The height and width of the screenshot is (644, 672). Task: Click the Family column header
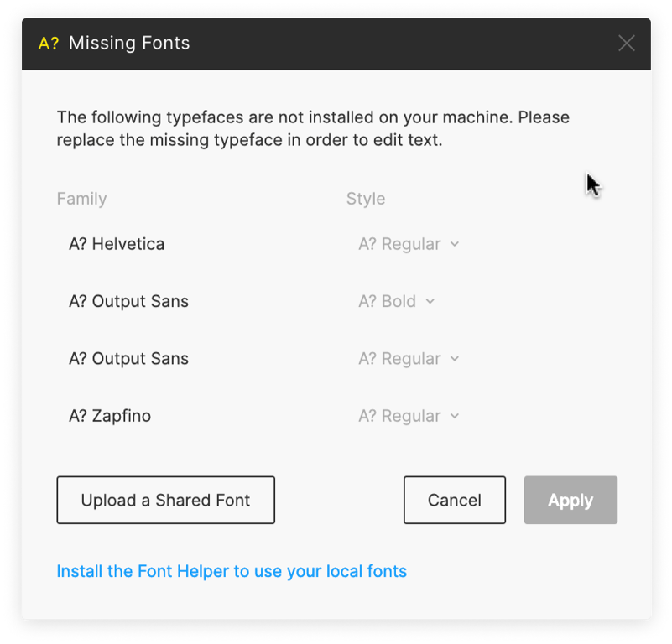click(x=81, y=199)
